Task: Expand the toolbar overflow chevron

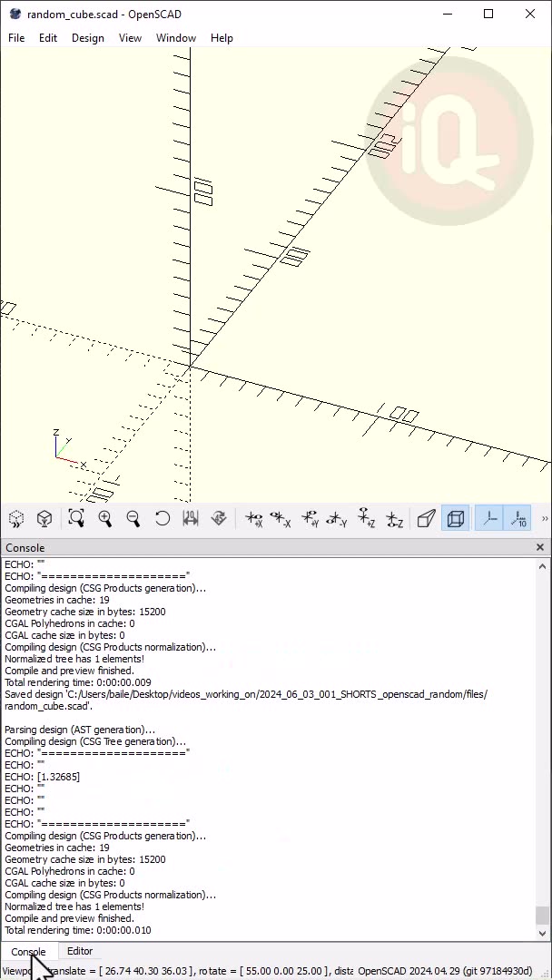Action: 545,519
